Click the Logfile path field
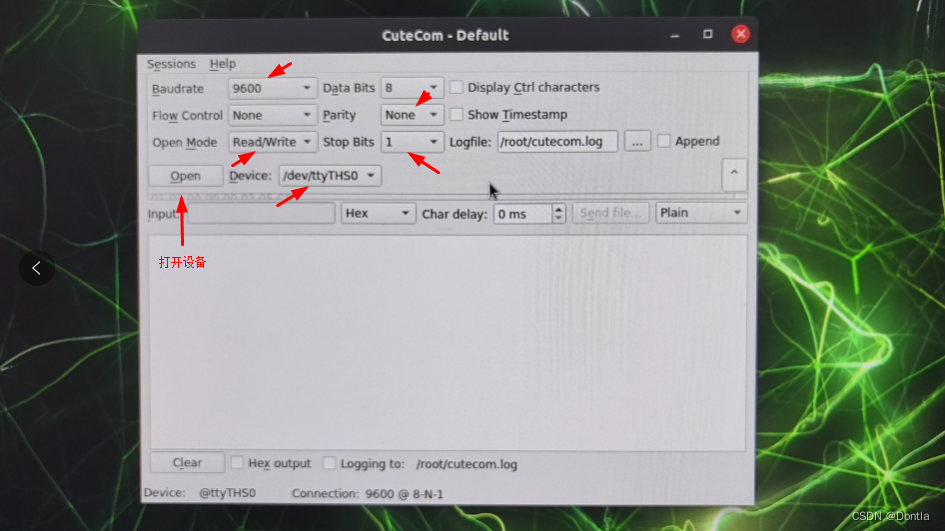The image size is (945, 531). tap(557, 142)
